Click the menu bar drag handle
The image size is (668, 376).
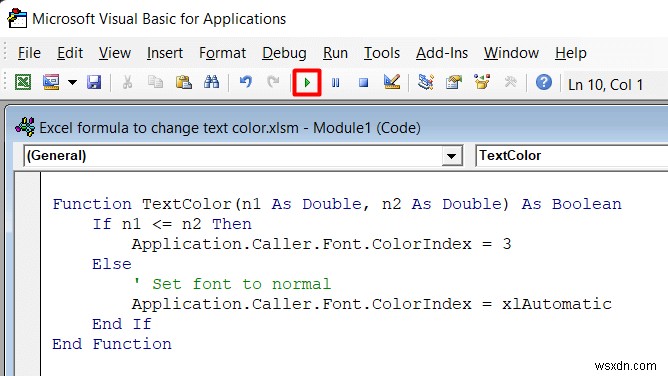coord(5,53)
